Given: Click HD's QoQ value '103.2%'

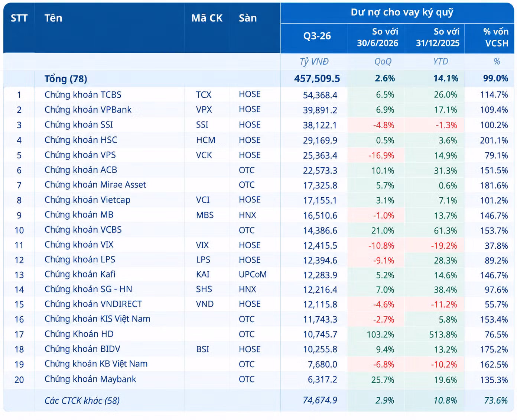Looking at the screenshot, I should [x=380, y=335].
